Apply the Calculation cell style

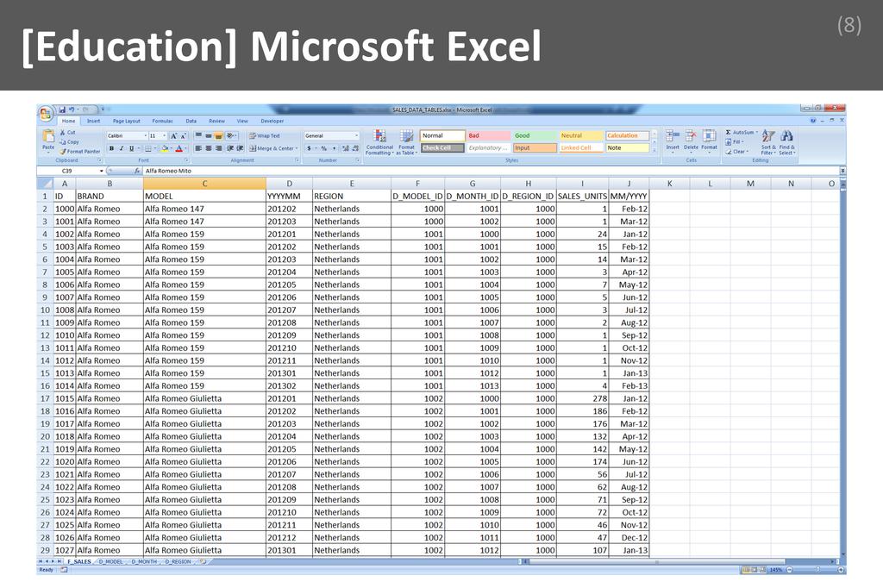(628, 135)
